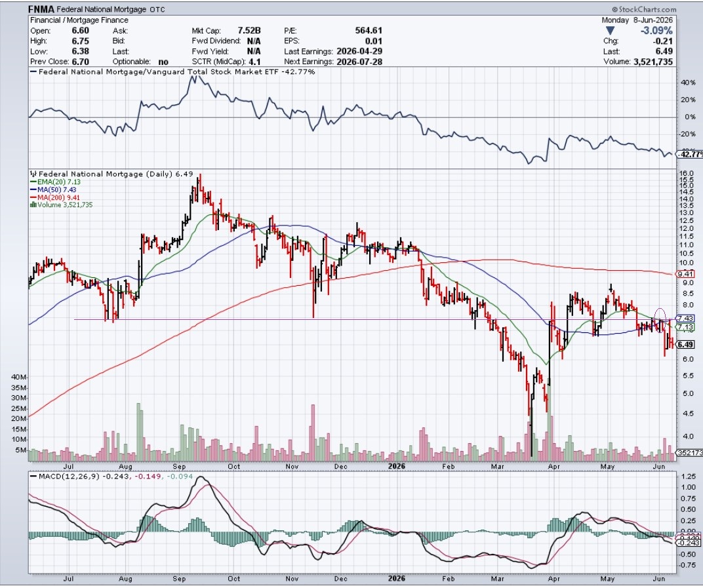Click the -20% label on the ratio axis
The width and height of the screenshot is (703, 588).
pos(687,134)
